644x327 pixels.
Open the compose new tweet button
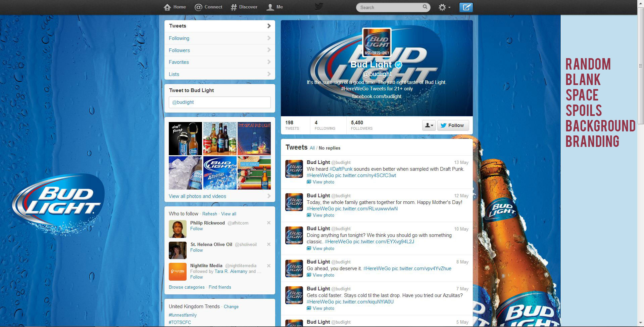pos(466,7)
